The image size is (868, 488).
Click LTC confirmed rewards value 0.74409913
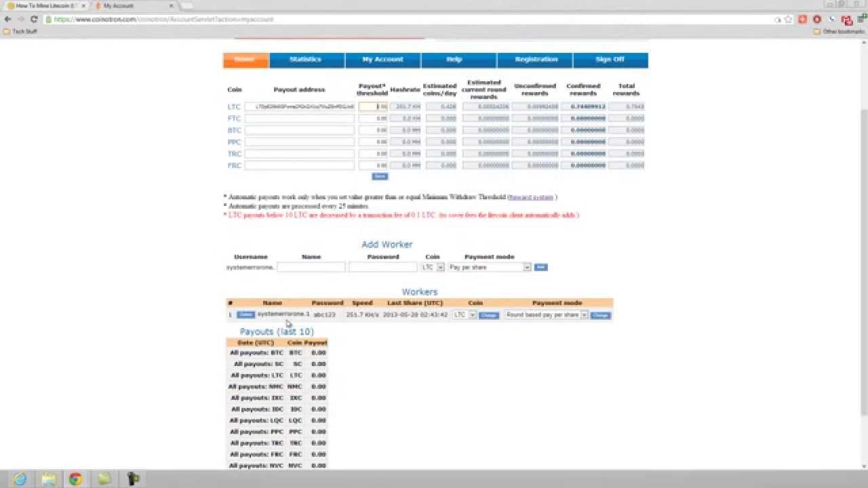coord(583,107)
